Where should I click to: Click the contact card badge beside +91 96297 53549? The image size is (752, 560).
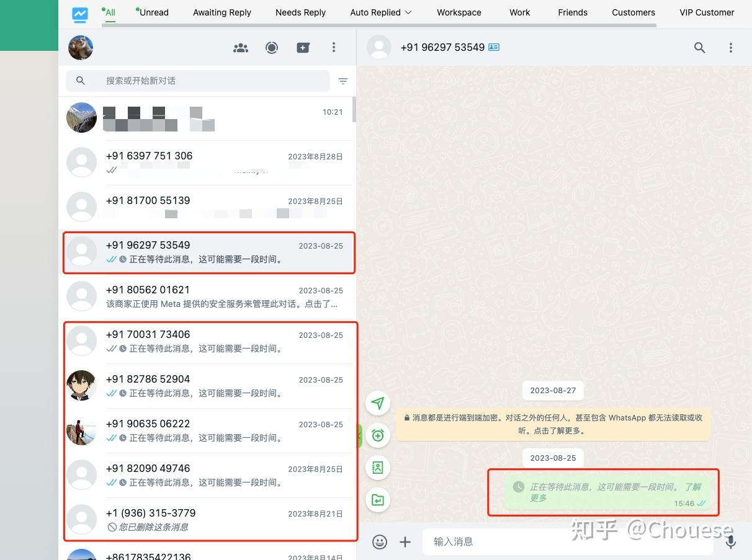pyautogui.click(x=493, y=47)
